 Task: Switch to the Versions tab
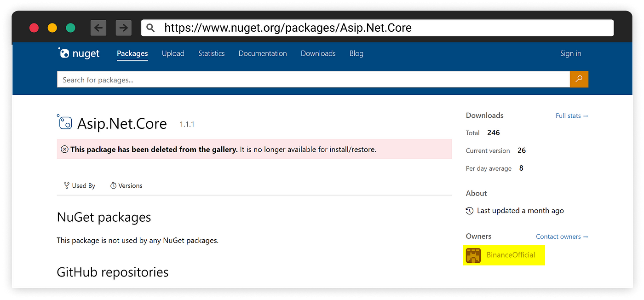[x=126, y=186]
